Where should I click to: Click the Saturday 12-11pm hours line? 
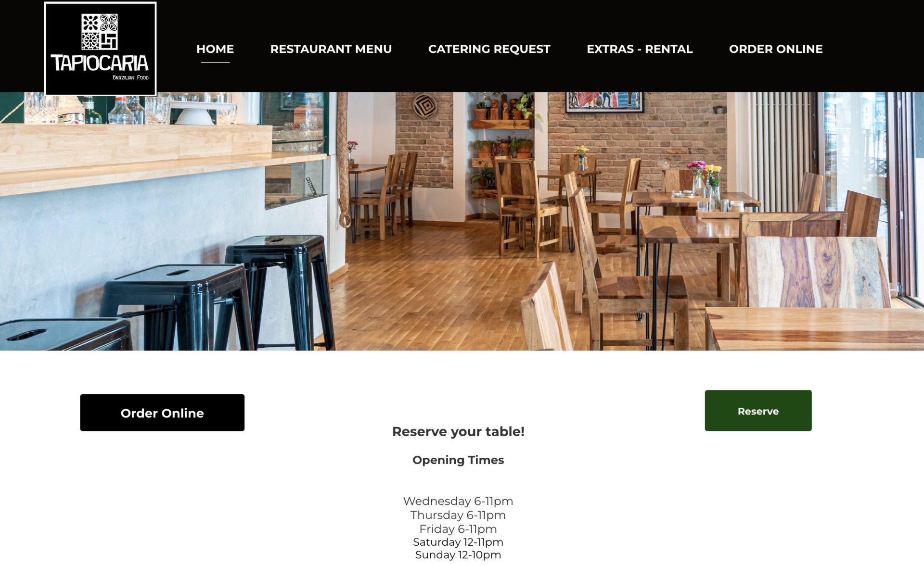pos(458,542)
